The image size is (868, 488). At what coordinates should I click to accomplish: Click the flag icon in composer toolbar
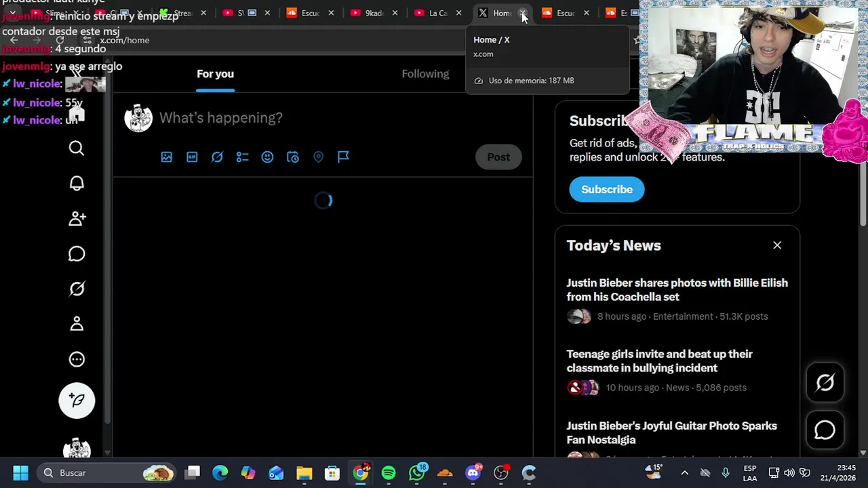pyautogui.click(x=343, y=157)
